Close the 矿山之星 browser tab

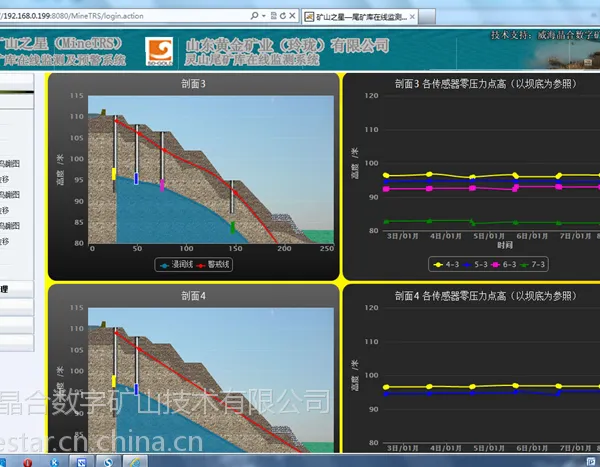[x=412, y=17]
